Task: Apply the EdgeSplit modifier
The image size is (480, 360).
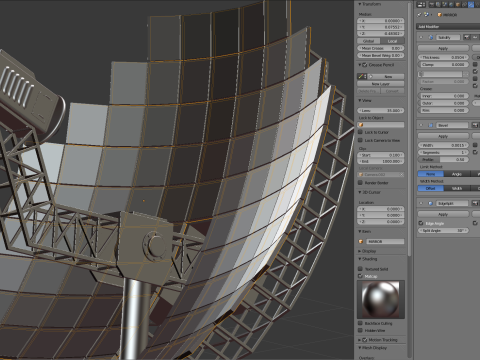Action: [443, 214]
